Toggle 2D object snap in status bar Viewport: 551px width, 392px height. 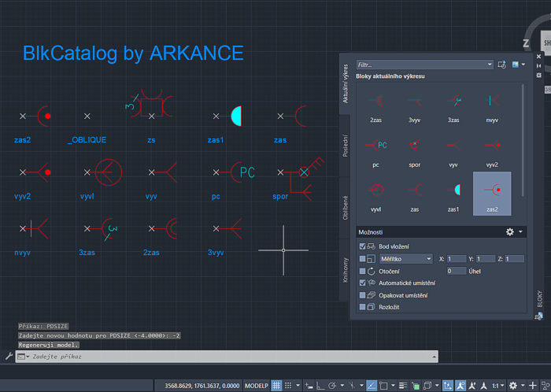(x=384, y=386)
